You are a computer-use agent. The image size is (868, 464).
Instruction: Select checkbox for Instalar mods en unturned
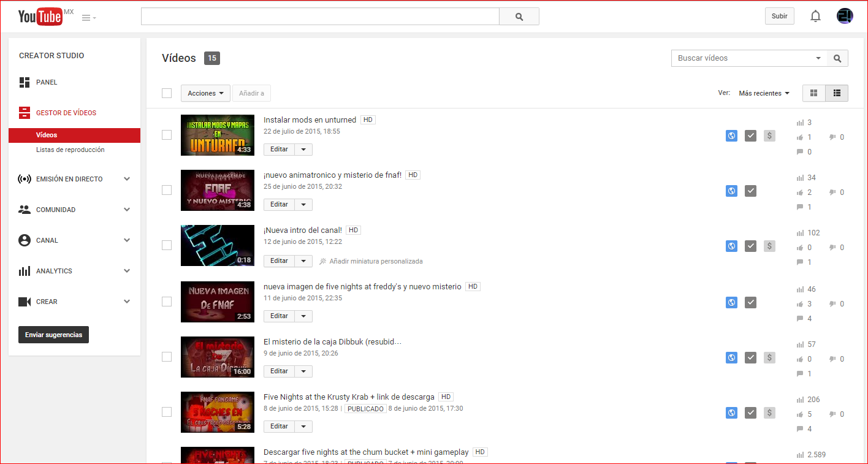[167, 135]
